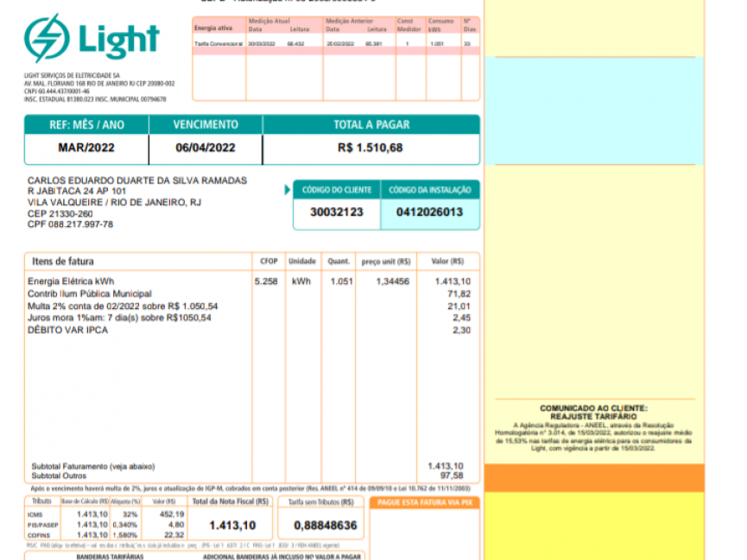Click the Contrib Ilum Pública Municipal item

90,293
